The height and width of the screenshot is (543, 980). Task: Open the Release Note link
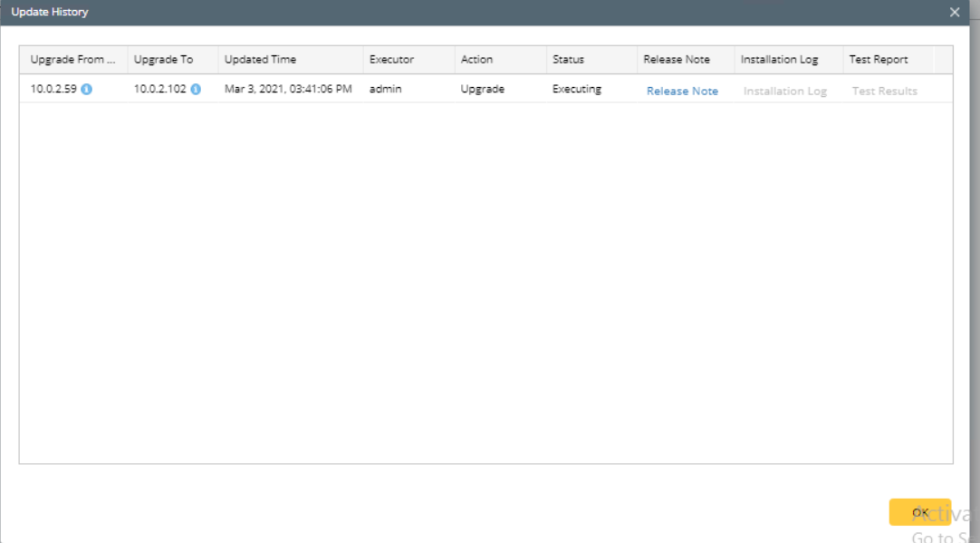682,91
